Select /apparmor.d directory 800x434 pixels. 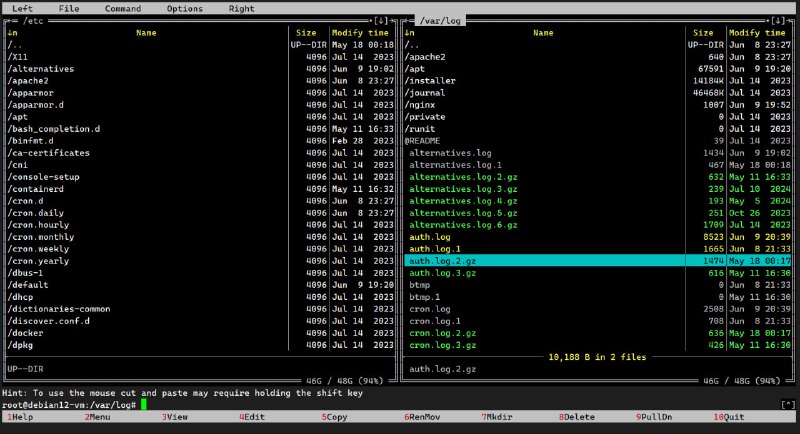pos(147,105)
